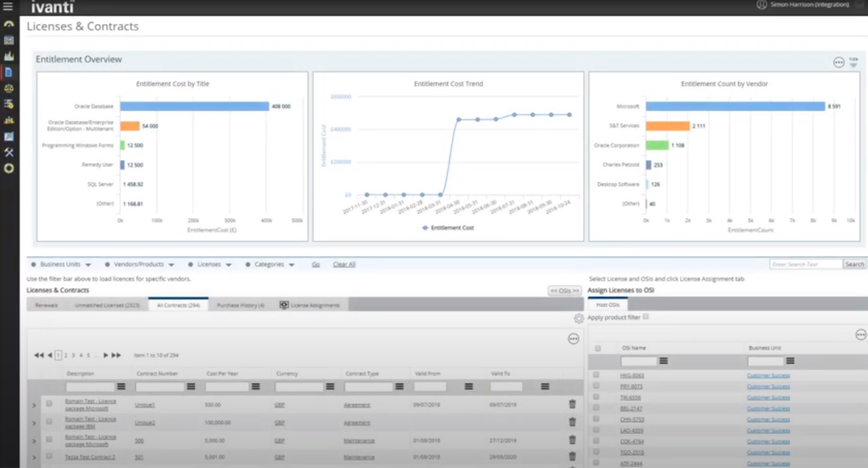
Task: Open the License Assignments tab
Action: tap(310, 305)
